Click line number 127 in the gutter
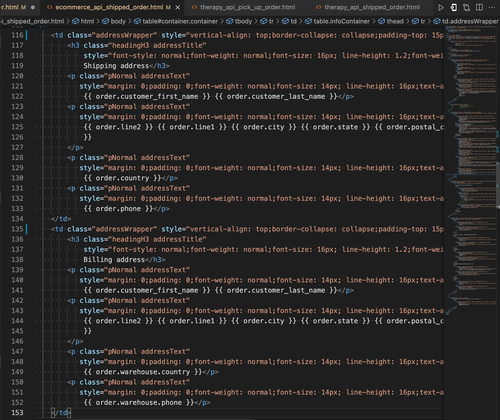500x420 pixels. [17, 147]
